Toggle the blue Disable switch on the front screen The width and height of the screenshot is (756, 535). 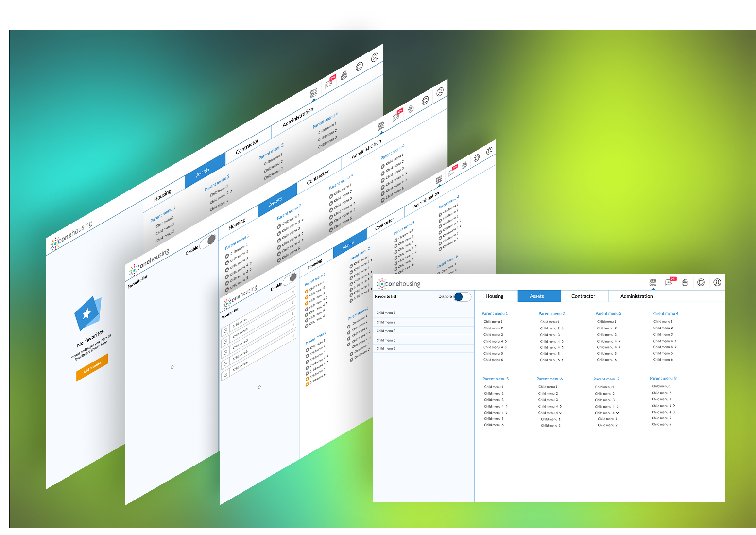[462, 297]
